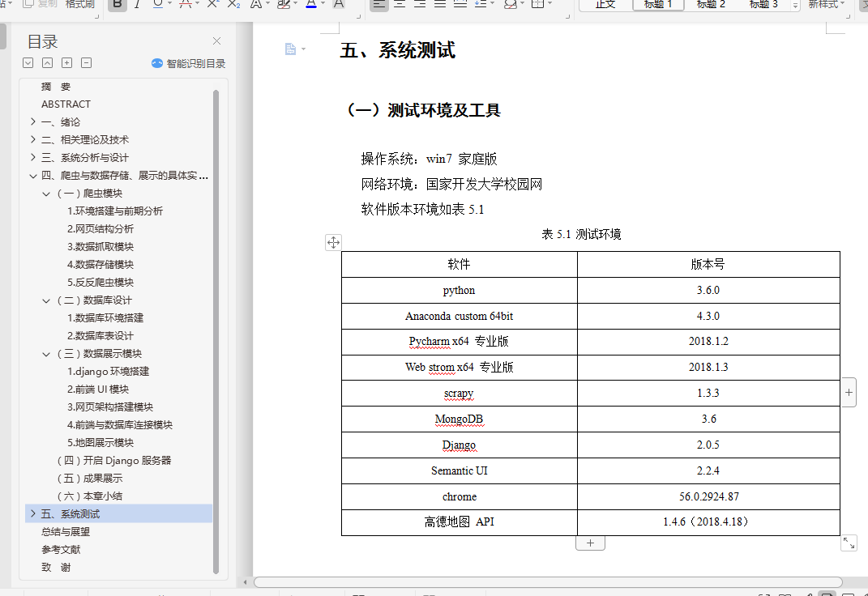Apply character shading to text

click(339, 4)
